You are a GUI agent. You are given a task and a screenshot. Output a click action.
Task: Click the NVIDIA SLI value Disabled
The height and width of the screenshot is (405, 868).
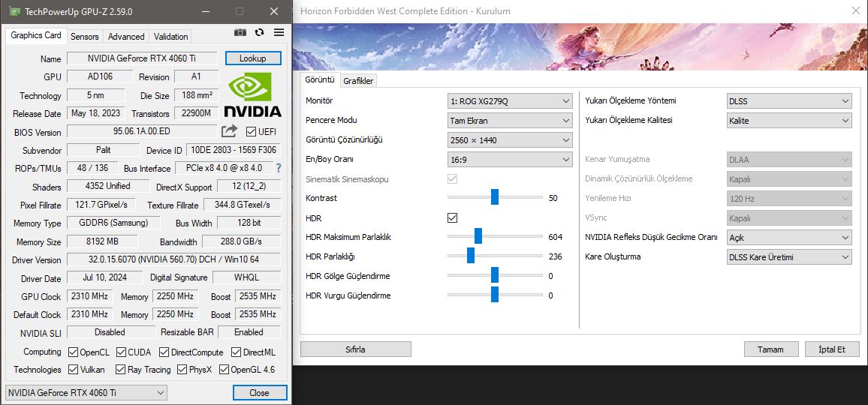(110, 332)
